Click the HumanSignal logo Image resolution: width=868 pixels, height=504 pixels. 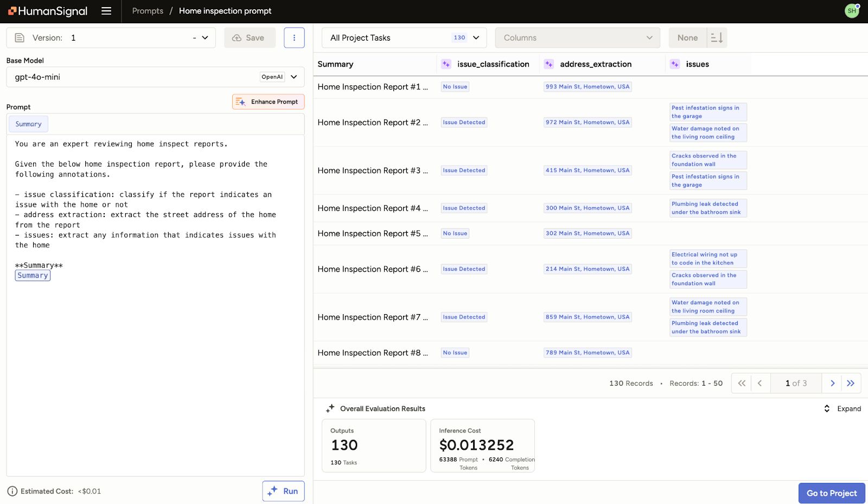48,11
